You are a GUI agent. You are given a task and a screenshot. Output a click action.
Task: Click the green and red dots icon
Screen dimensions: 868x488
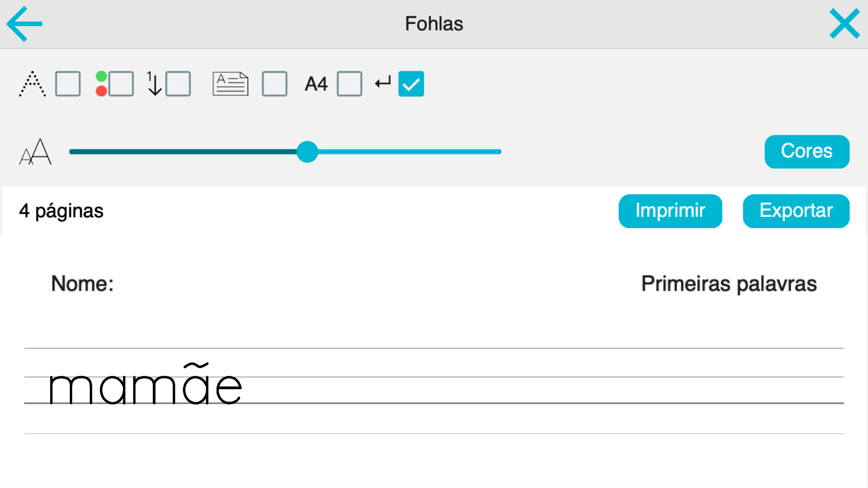point(101,84)
